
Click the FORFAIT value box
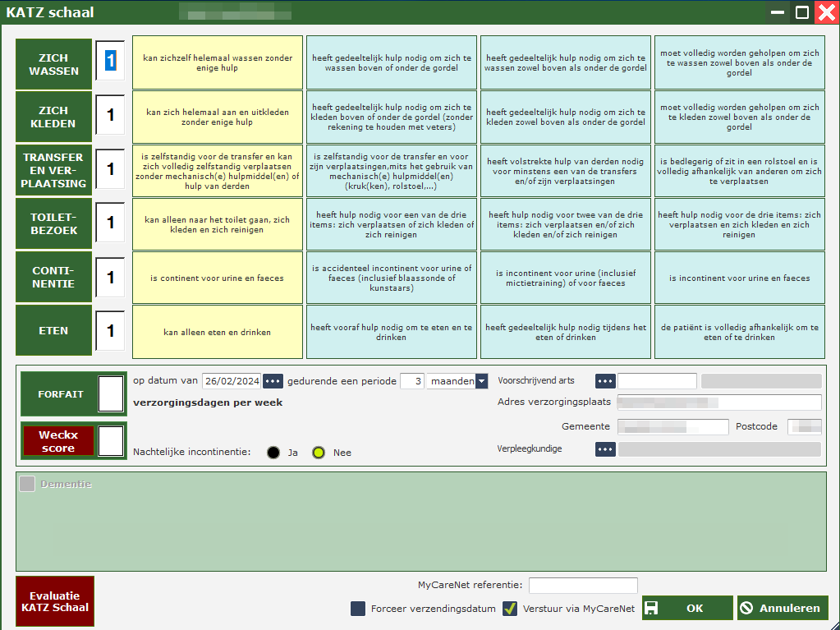point(111,394)
